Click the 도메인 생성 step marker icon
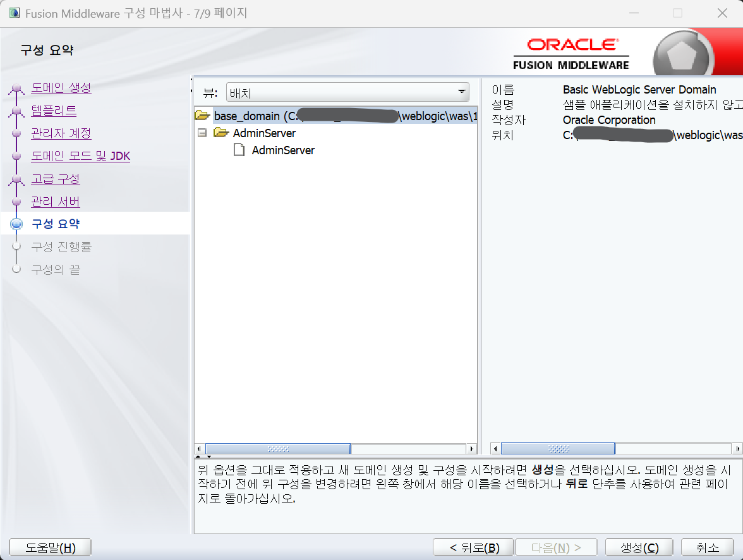743x560 pixels. [x=16, y=88]
